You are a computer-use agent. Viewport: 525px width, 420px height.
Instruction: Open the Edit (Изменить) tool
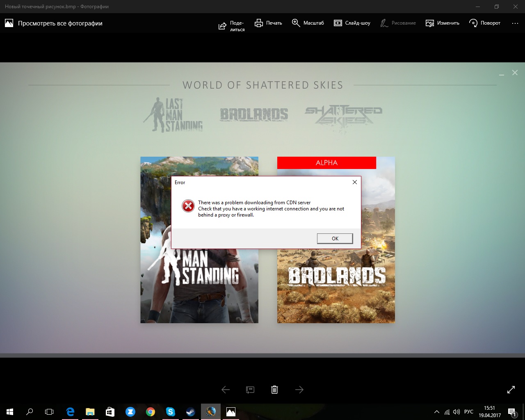coord(442,23)
